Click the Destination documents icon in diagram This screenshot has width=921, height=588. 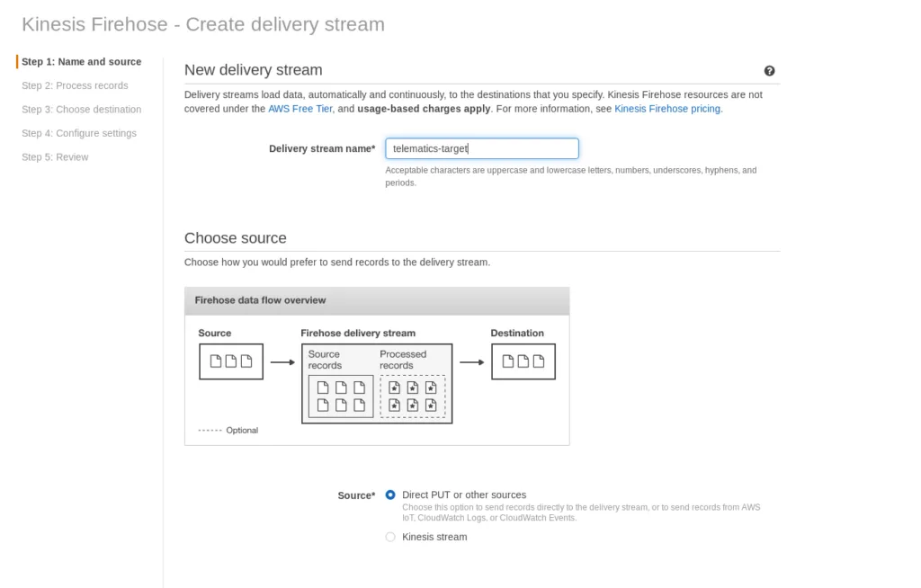(523, 361)
